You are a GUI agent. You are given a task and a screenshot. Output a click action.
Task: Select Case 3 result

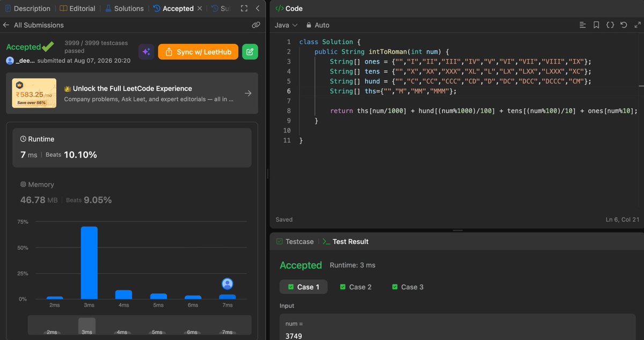[408, 287]
